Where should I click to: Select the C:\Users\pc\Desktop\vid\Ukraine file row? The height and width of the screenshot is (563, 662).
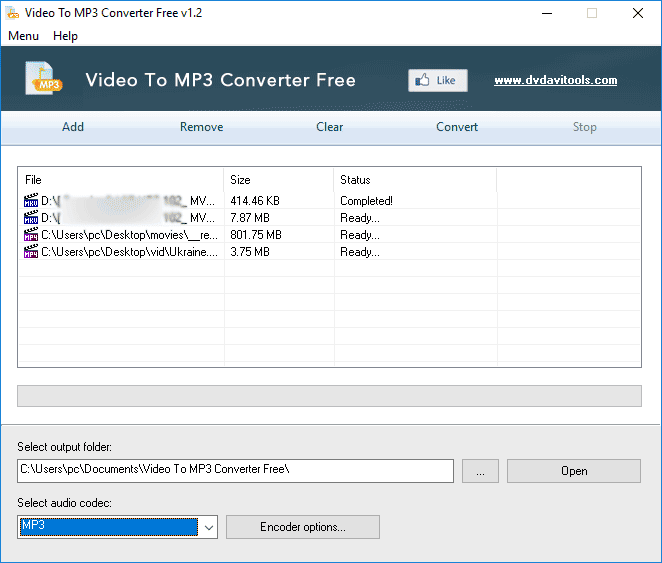pos(329,252)
